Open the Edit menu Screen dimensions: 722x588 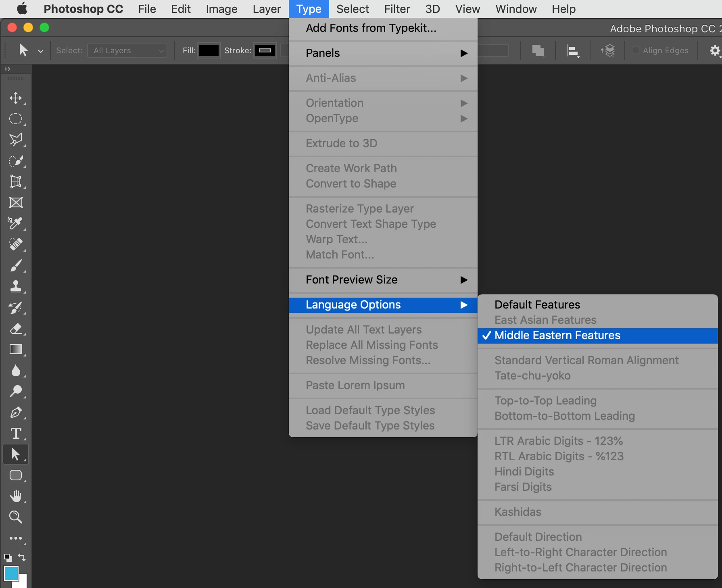[x=181, y=9]
